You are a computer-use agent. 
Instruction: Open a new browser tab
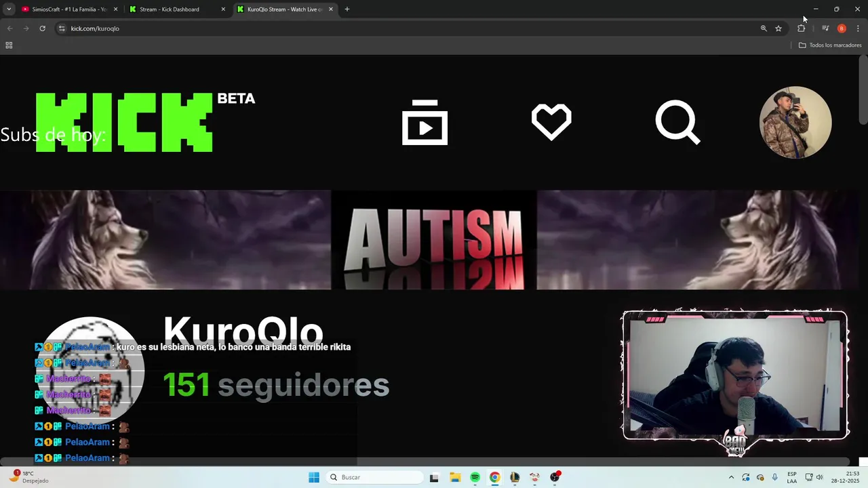347,9
